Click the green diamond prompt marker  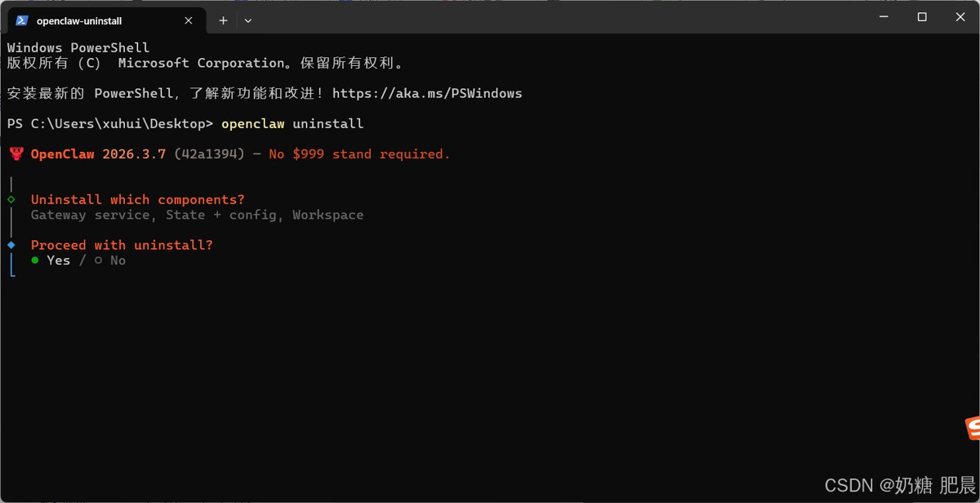coord(11,199)
